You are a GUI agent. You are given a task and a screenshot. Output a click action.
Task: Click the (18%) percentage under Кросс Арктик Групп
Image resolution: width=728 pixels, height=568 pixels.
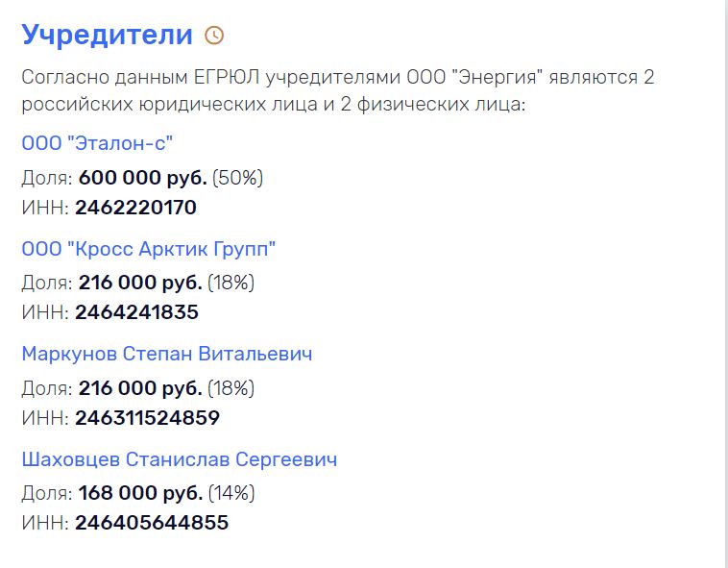click(231, 283)
